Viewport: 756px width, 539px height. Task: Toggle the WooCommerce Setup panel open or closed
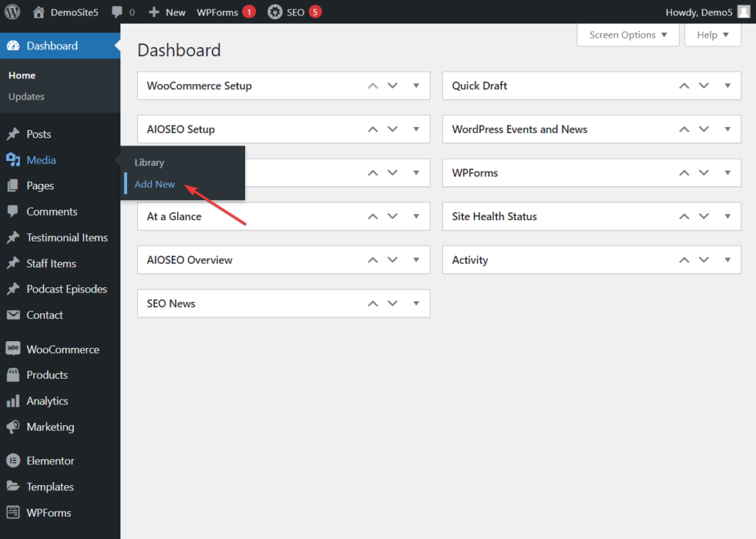click(x=416, y=86)
